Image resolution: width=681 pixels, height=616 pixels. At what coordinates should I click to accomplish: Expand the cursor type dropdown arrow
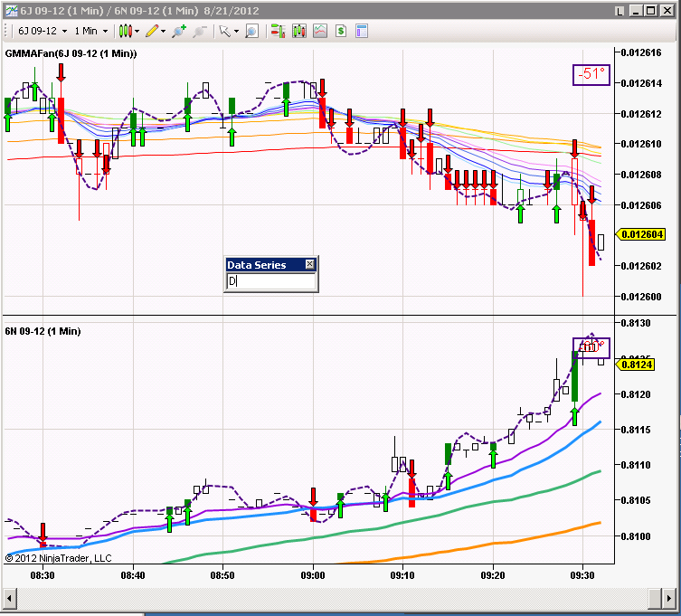[236, 32]
